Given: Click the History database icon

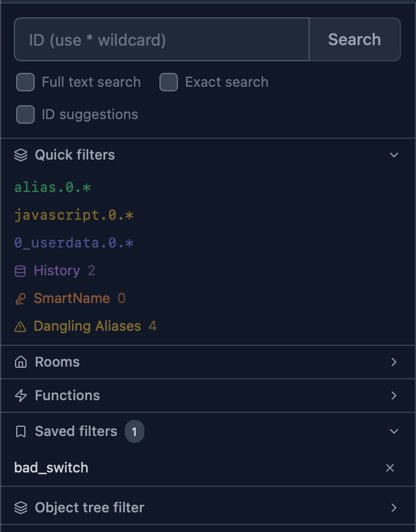Looking at the screenshot, I should (x=20, y=271).
